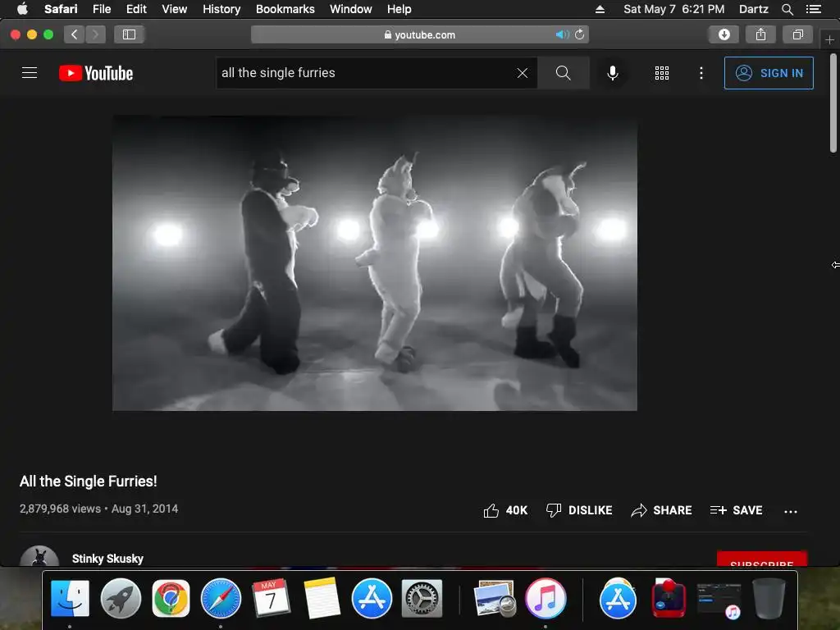This screenshot has height=630, width=840.
Task: Open Preview from the Dock
Action: (x=495, y=598)
